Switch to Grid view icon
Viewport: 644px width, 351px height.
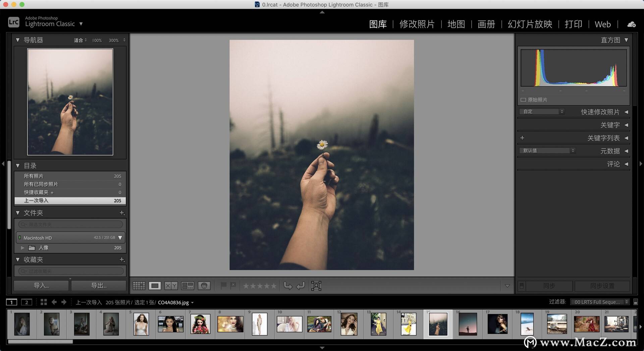pos(139,286)
